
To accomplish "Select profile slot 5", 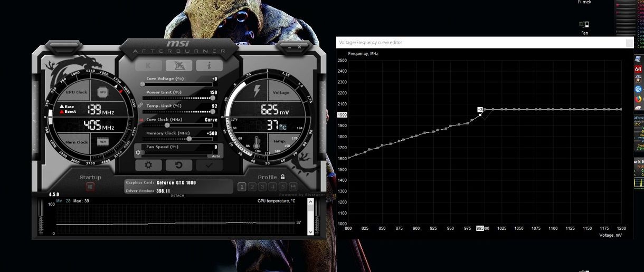I will (x=283, y=187).
